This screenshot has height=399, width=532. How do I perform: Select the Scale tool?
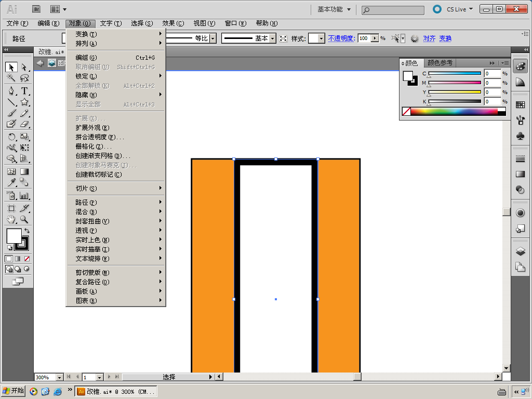point(24,137)
